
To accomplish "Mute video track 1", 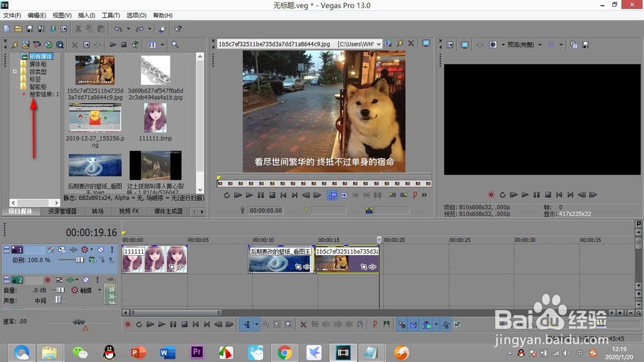I will click(x=100, y=249).
